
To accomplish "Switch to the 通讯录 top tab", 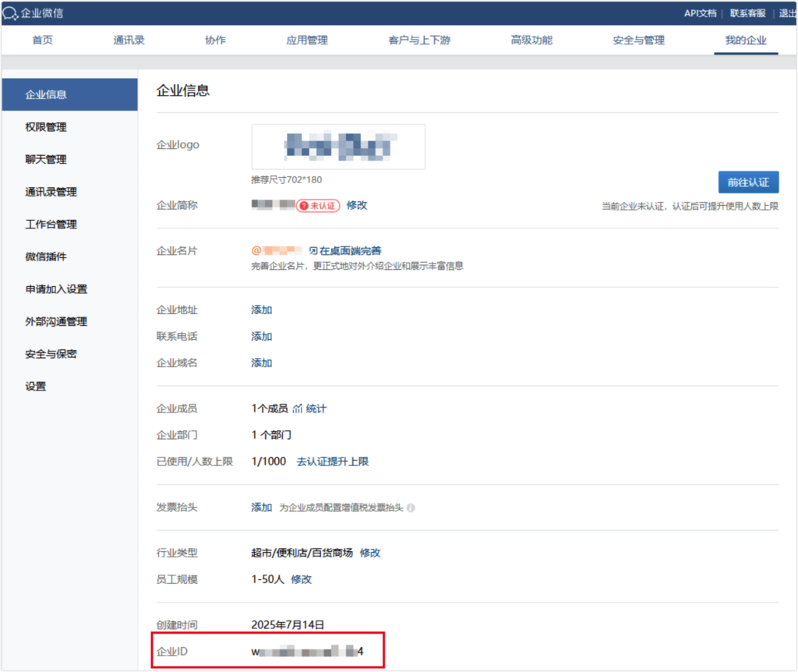I will 129,41.
